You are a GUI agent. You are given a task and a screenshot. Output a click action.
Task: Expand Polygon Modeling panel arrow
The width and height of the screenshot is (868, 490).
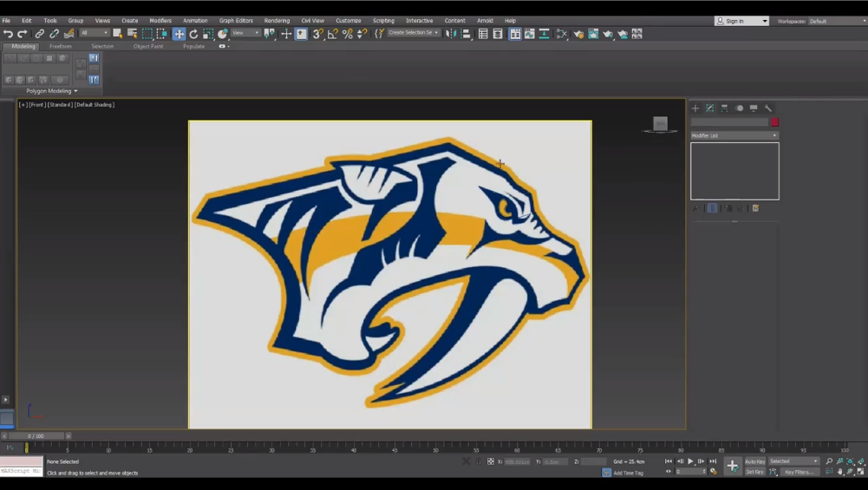75,91
